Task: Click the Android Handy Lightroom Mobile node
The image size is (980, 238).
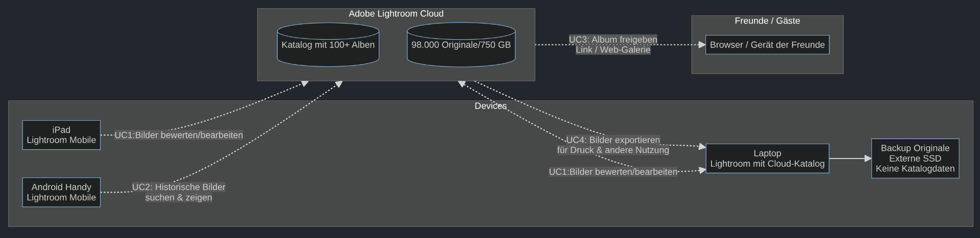Action: pos(61,192)
